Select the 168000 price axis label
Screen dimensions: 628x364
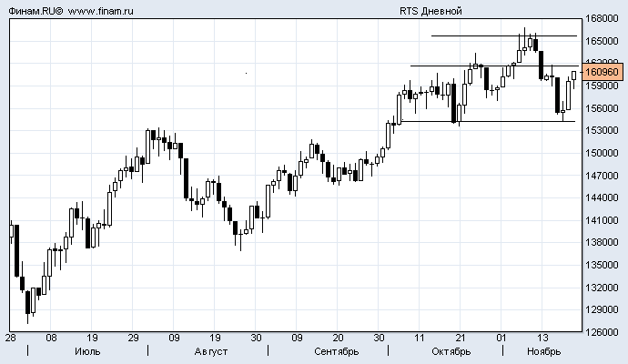(x=602, y=19)
